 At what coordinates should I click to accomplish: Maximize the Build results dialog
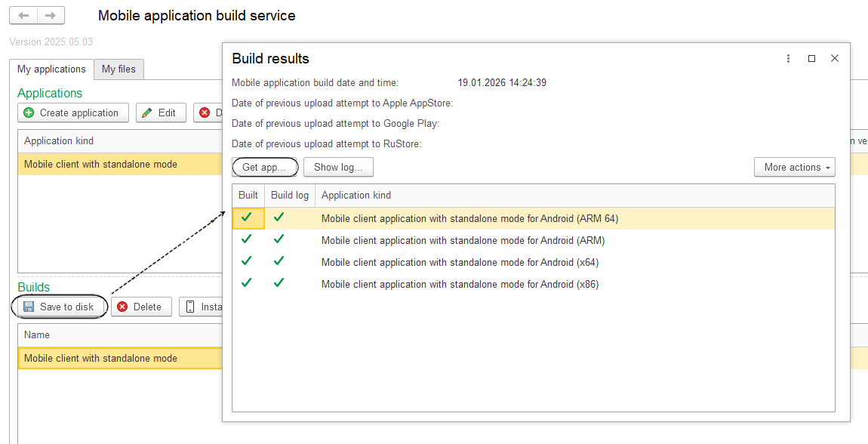click(x=811, y=59)
